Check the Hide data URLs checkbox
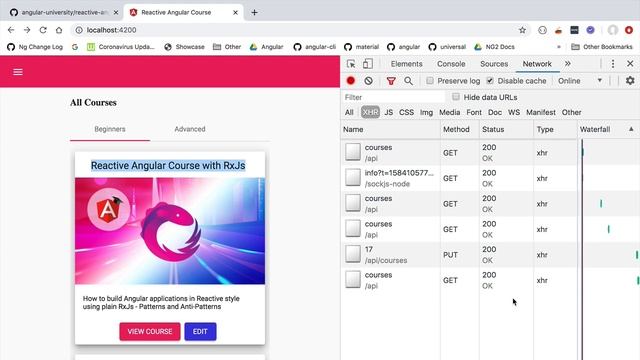This screenshot has width=640, height=360. coord(456,97)
